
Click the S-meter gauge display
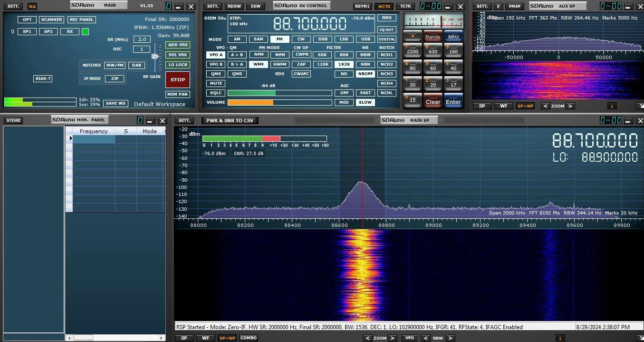coord(433,20)
